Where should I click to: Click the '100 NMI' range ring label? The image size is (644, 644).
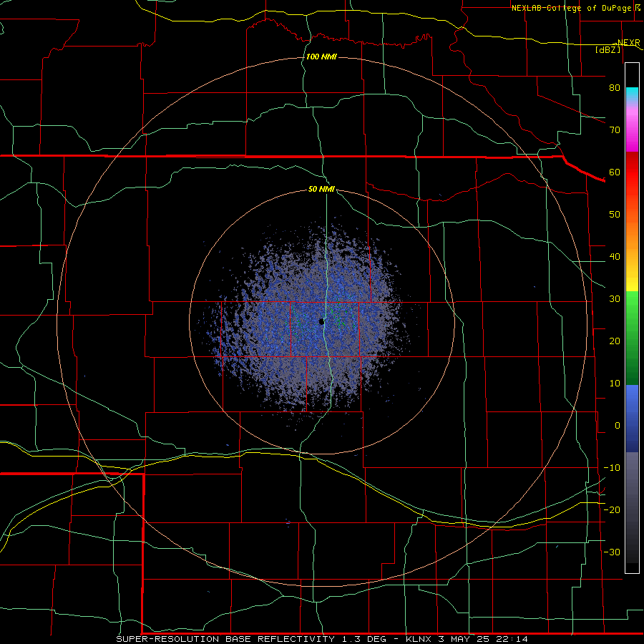coord(321,57)
